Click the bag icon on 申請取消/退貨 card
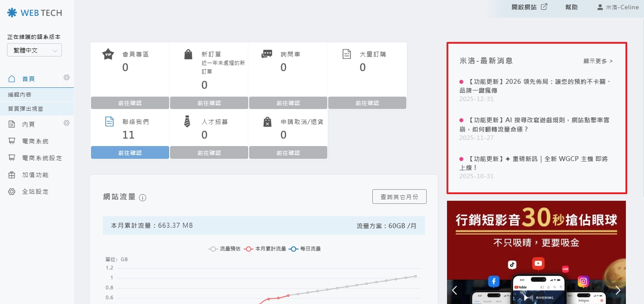The width and height of the screenshot is (644, 304). tap(267, 121)
